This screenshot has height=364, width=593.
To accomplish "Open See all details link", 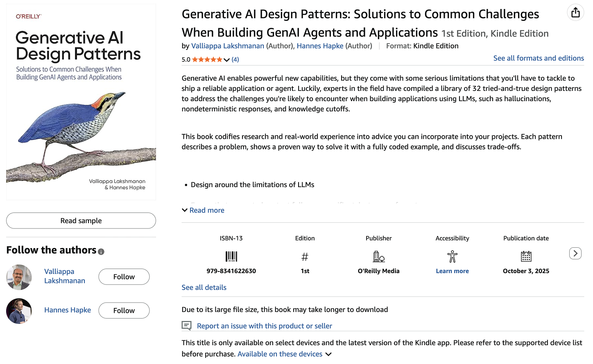I will [x=204, y=287].
